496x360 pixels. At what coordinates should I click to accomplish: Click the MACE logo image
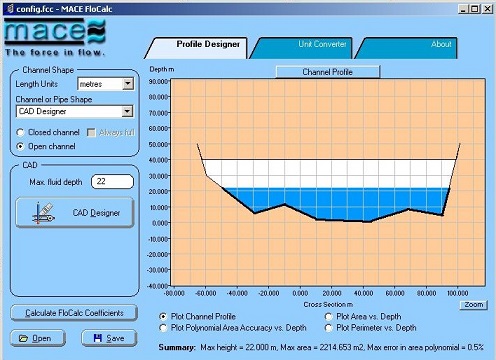click(x=55, y=37)
